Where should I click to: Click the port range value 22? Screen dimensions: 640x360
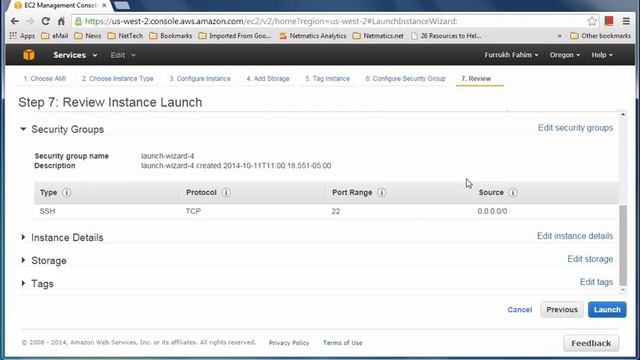336,211
